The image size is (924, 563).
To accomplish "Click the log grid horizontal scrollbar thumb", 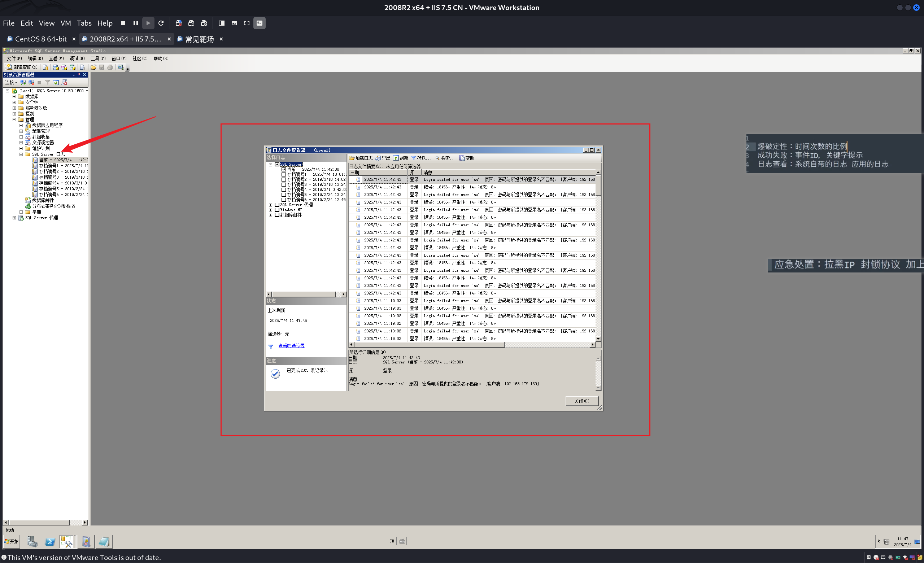I will (x=429, y=345).
